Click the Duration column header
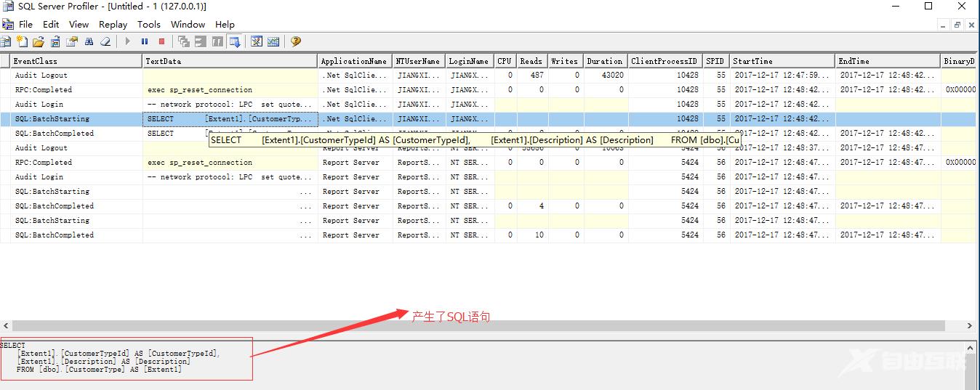The height and width of the screenshot is (390, 980). click(x=605, y=61)
